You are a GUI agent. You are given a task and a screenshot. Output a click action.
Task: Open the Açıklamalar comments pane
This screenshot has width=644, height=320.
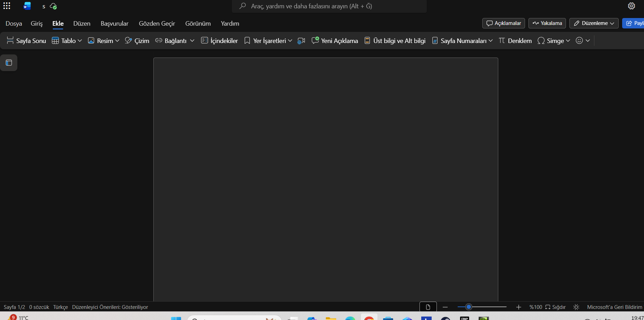point(503,23)
